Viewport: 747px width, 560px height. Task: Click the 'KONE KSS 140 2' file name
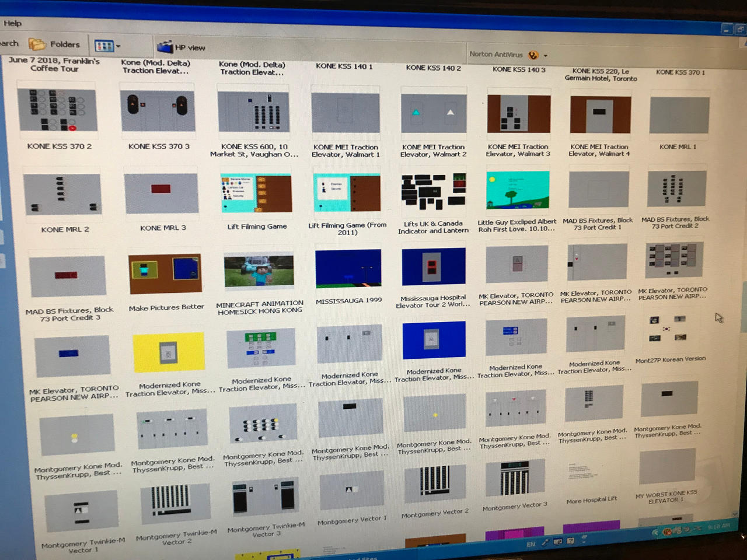[x=434, y=68]
